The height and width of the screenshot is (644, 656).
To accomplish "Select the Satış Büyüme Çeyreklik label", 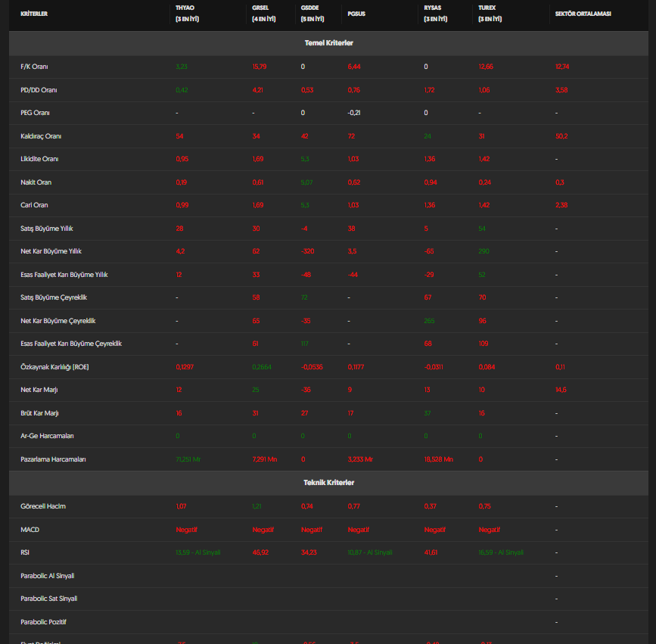I will [54, 297].
